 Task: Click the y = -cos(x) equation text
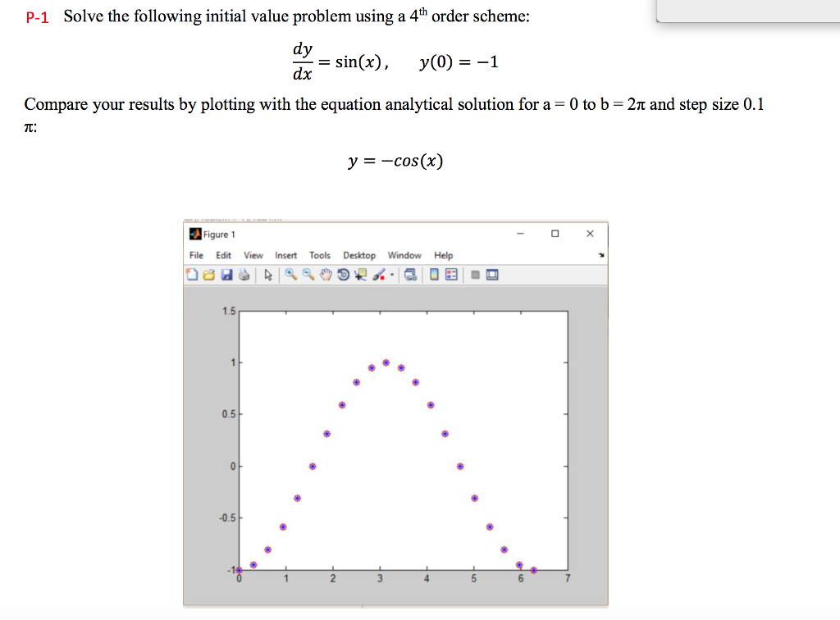[395, 161]
